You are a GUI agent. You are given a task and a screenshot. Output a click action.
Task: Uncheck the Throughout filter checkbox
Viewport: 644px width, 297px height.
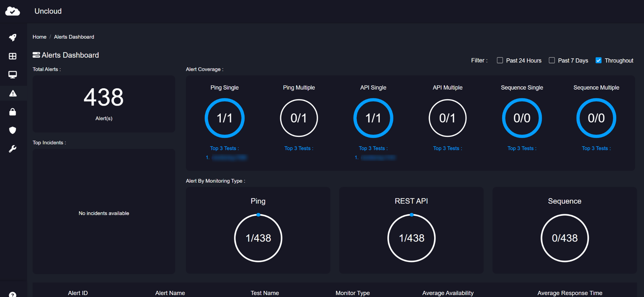(598, 61)
